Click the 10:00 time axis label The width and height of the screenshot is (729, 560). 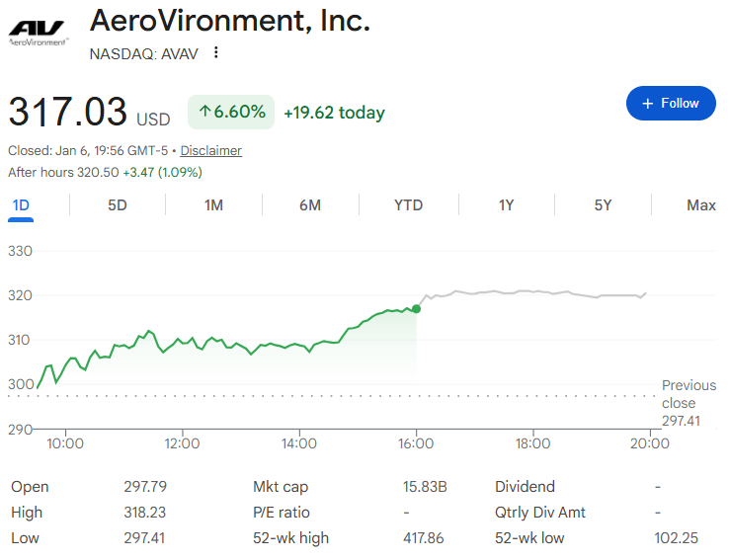(65, 443)
